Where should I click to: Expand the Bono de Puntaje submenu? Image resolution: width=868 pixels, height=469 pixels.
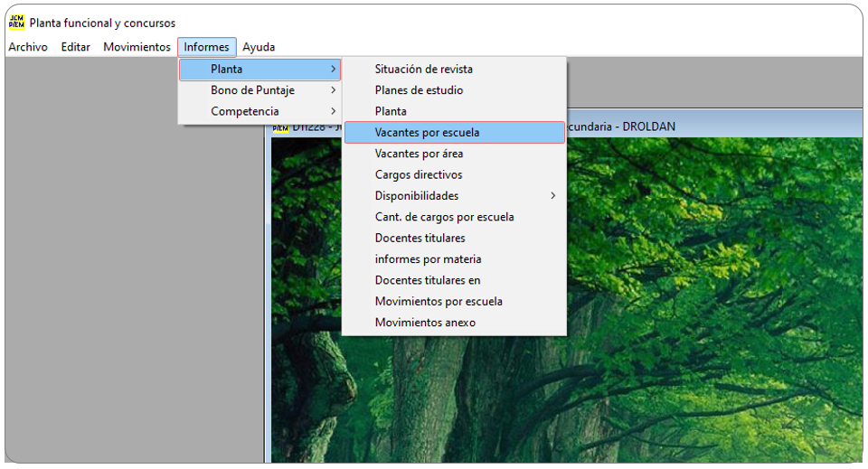(x=259, y=90)
